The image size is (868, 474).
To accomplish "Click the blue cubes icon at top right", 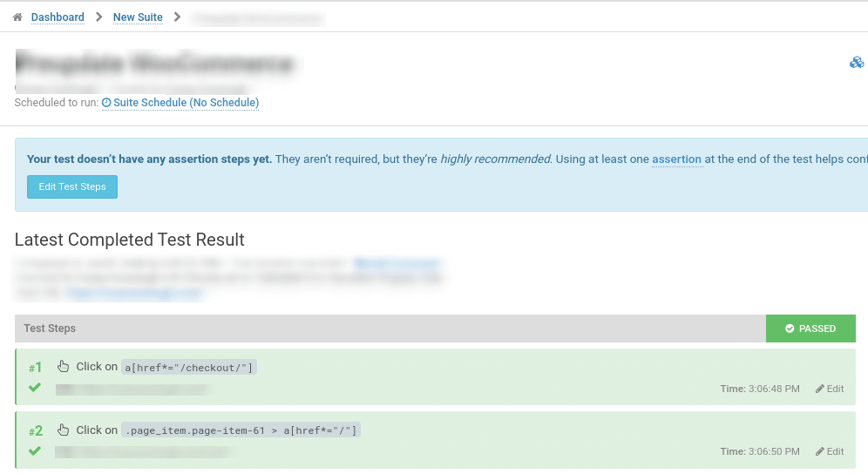I will (x=857, y=63).
